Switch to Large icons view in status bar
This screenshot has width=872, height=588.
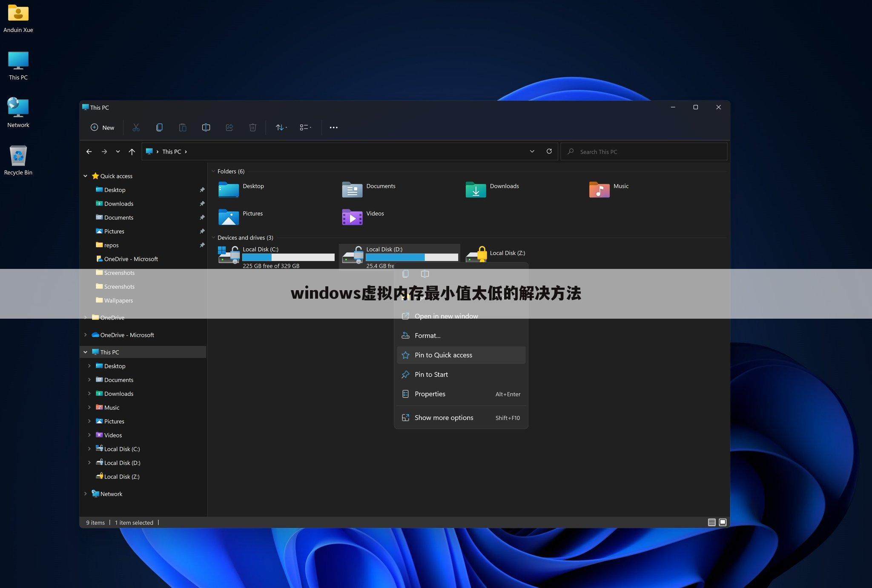[723, 522]
